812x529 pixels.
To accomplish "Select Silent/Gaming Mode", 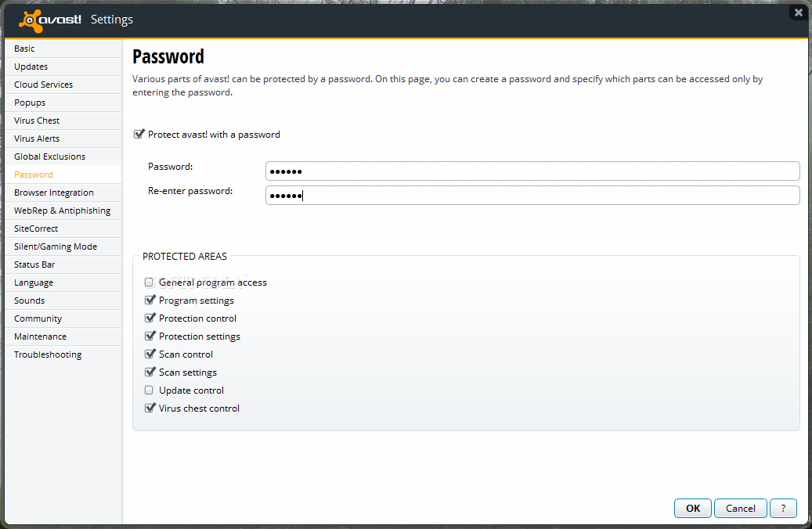I will click(x=63, y=247).
